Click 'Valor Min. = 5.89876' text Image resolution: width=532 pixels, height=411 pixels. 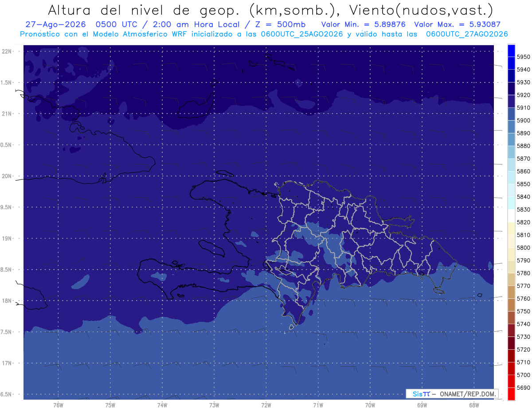[363, 25]
